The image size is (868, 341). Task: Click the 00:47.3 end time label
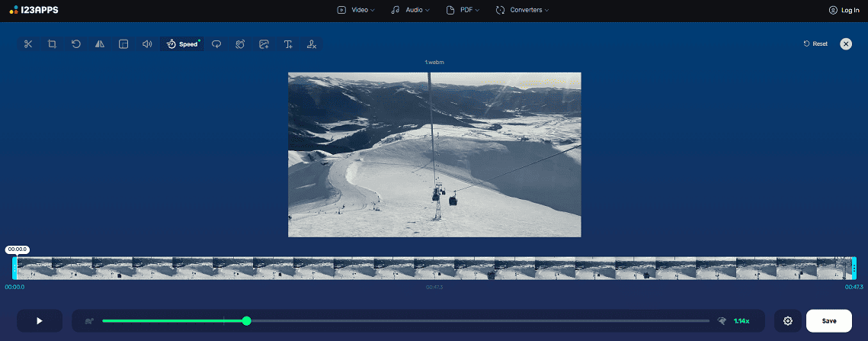pos(854,287)
